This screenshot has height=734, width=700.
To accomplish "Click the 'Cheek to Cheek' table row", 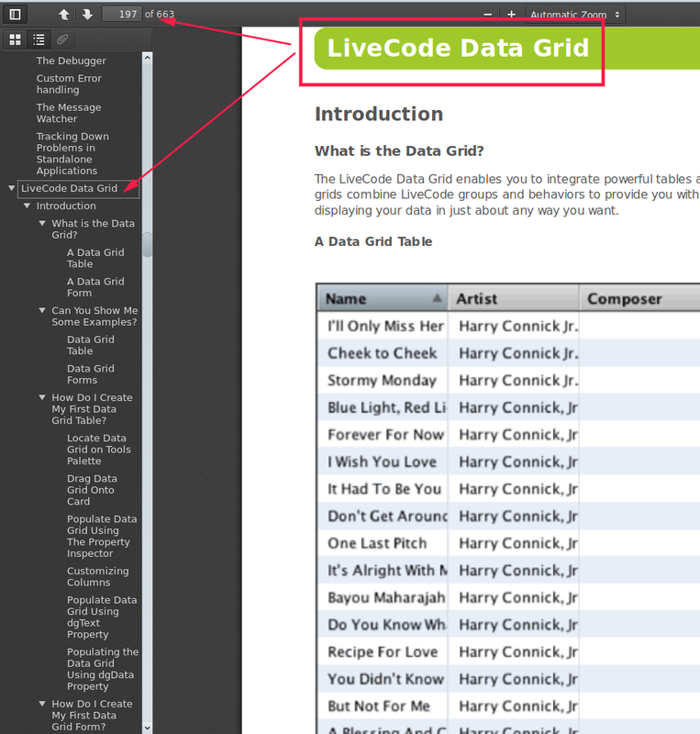I will (508, 353).
